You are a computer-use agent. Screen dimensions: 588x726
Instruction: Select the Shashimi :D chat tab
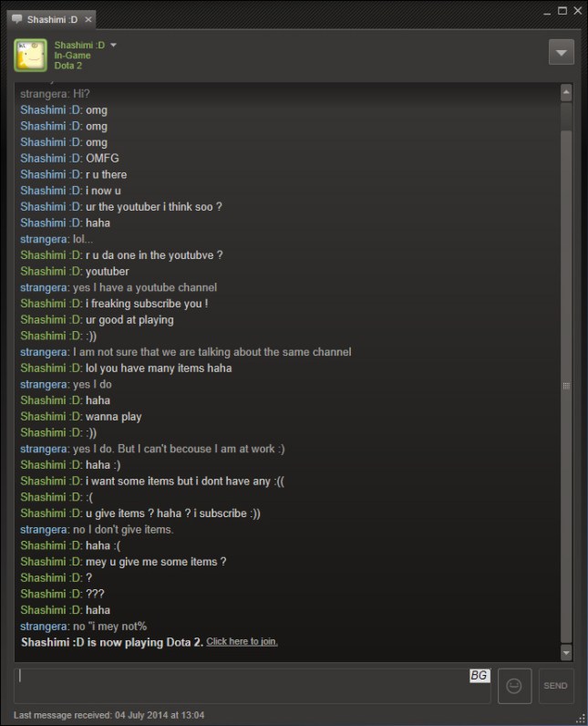coord(52,19)
